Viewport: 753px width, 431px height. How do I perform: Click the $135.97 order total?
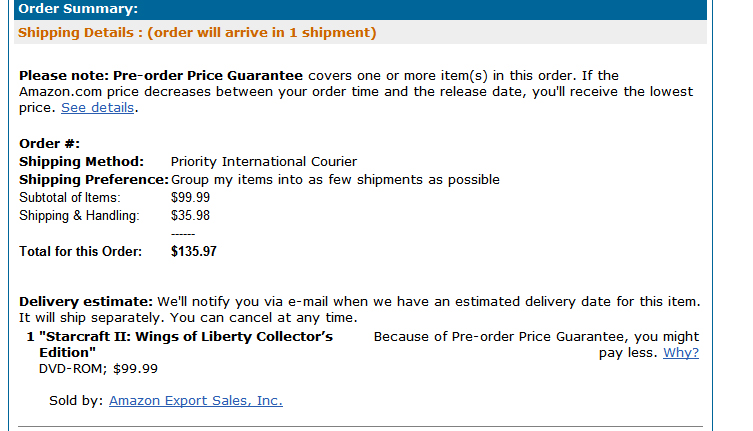click(194, 252)
